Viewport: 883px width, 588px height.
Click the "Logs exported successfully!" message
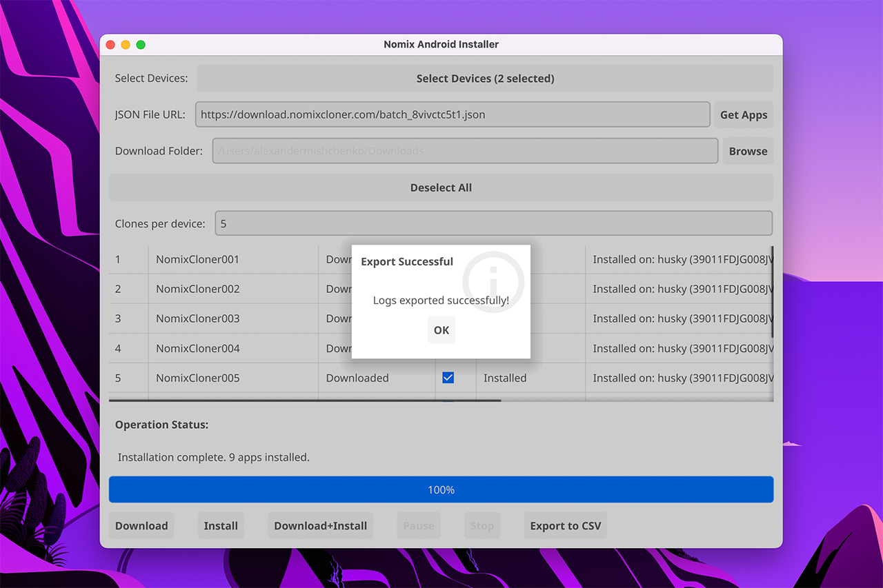tap(441, 301)
